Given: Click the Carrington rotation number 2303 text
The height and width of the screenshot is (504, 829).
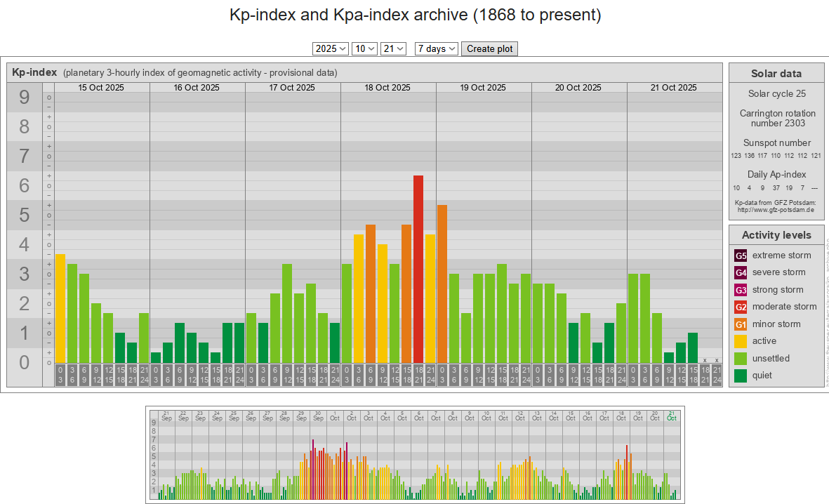Looking at the screenshot, I should click(778, 119).
